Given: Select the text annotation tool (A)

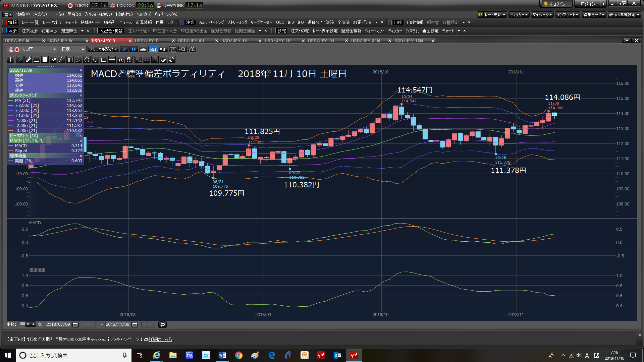Looking at the screenshot, I should pos(120,60).
